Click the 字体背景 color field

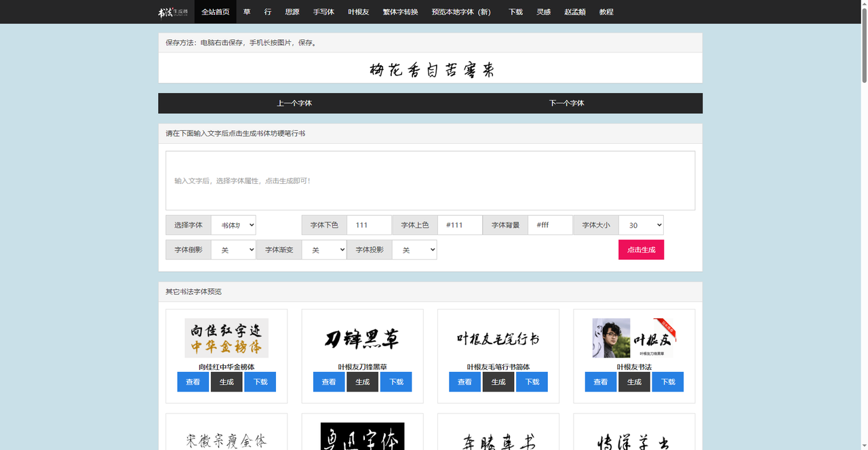pos(550,225)
